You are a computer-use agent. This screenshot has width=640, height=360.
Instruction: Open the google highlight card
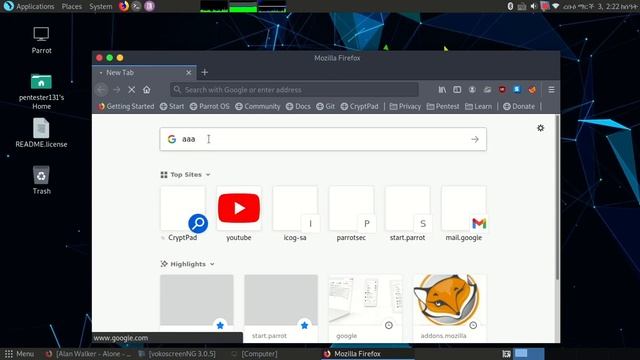[x=365, y=308]
